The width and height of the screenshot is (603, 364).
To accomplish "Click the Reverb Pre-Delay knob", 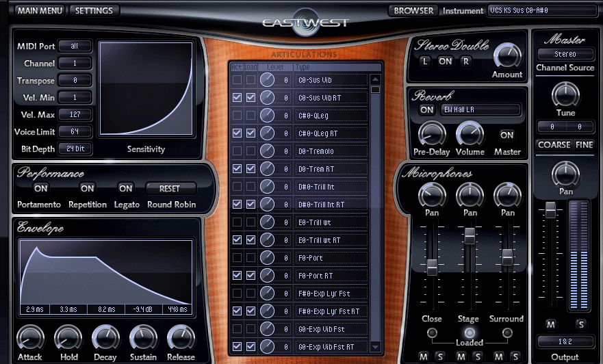I will click(431, 134).
